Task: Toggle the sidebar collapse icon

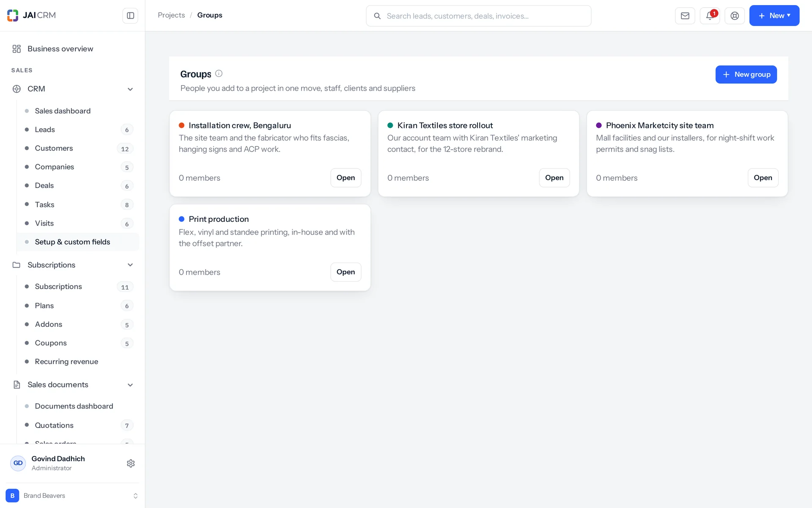Action: [130, 16]
